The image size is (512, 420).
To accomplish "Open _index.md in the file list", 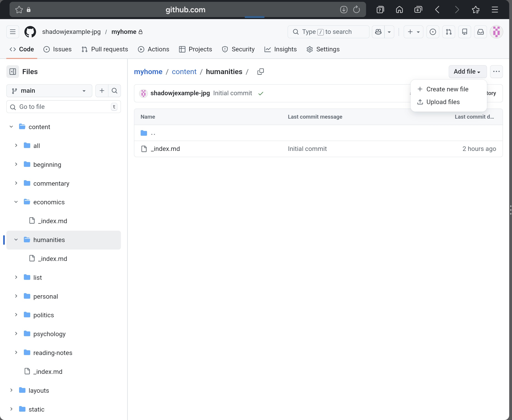I will coord(165,149).
